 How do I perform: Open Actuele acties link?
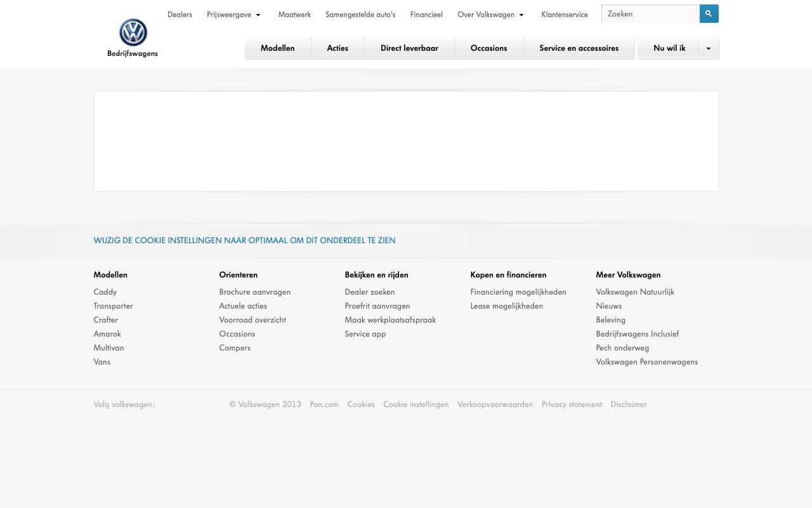244,306
